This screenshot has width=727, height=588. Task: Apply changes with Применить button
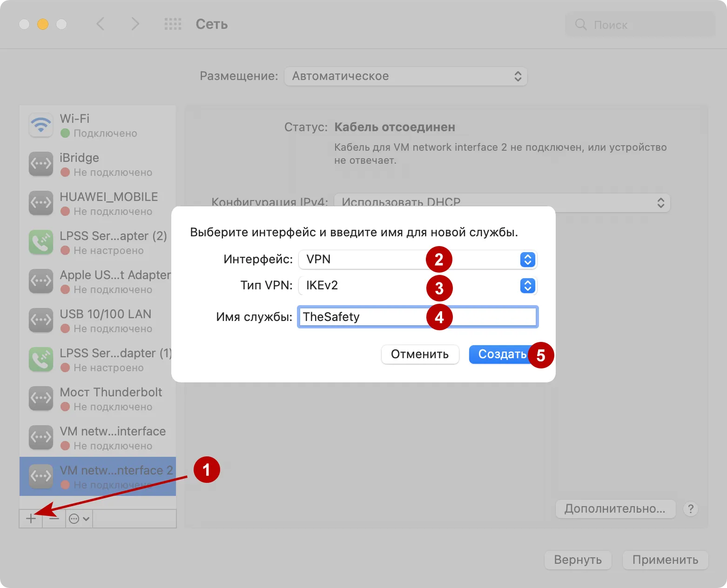[x=665, y=560]
